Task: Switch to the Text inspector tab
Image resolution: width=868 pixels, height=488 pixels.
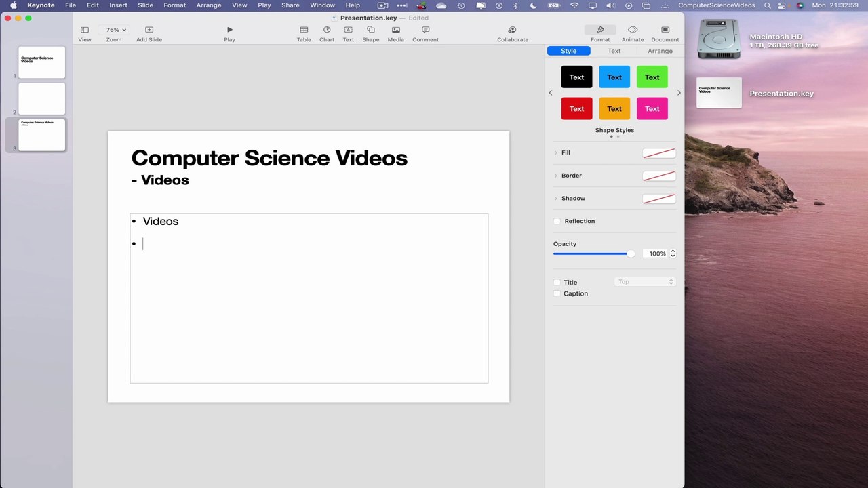Action: point(614,51)
